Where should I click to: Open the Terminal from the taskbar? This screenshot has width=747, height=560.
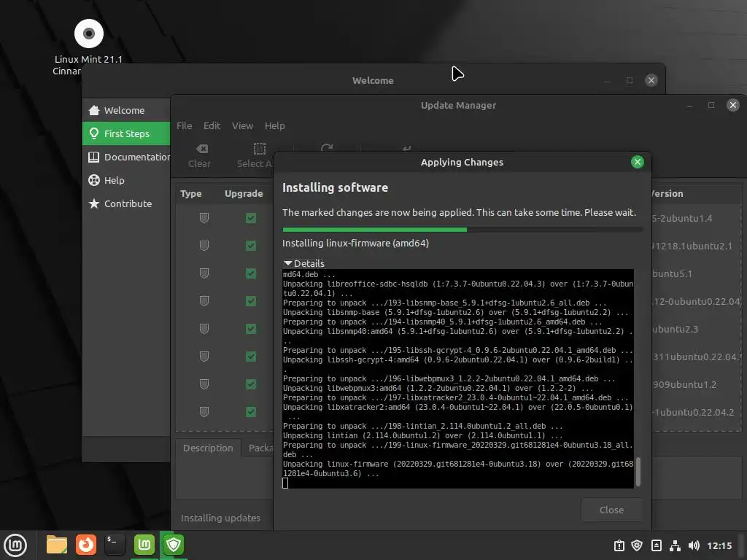(115, 545)
